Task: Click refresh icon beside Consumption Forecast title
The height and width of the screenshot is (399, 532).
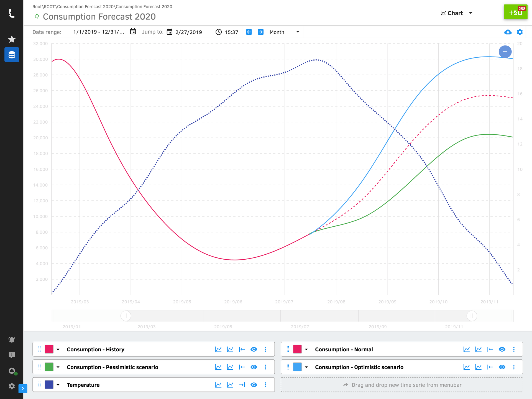Action: click(x=37, y=17)
